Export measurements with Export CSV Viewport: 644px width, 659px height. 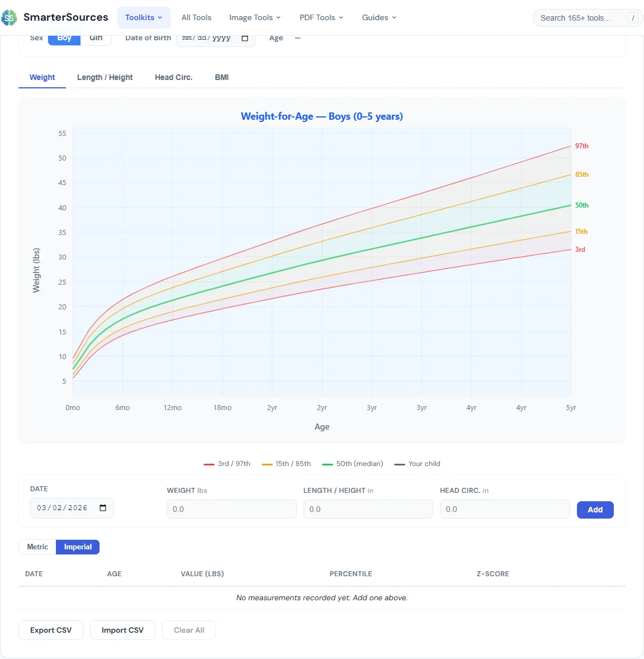tap(50, 630)
